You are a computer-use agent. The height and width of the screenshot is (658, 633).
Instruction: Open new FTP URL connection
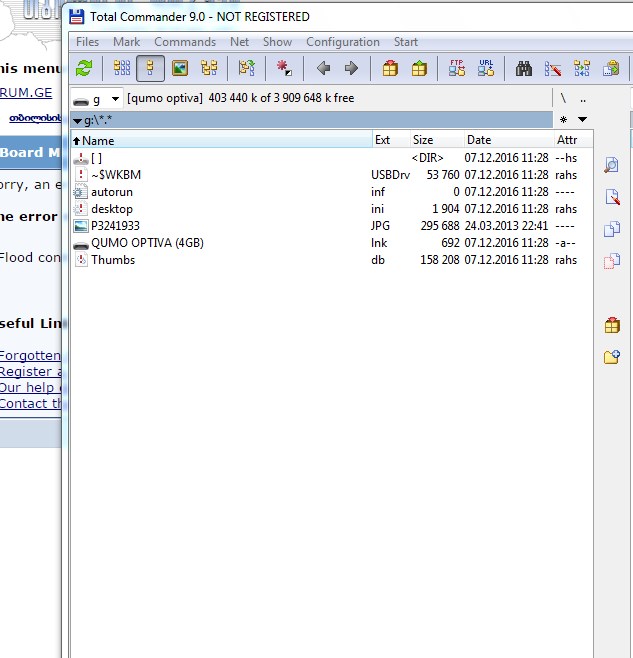[486, 68]
